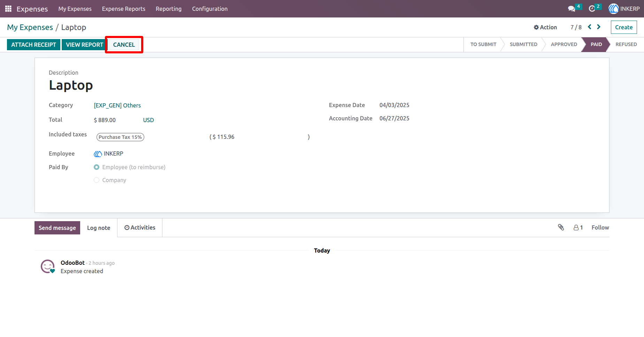644x337 pixels.
Task: Click the $ 889.00 total value
Action: tap(105, 120)
